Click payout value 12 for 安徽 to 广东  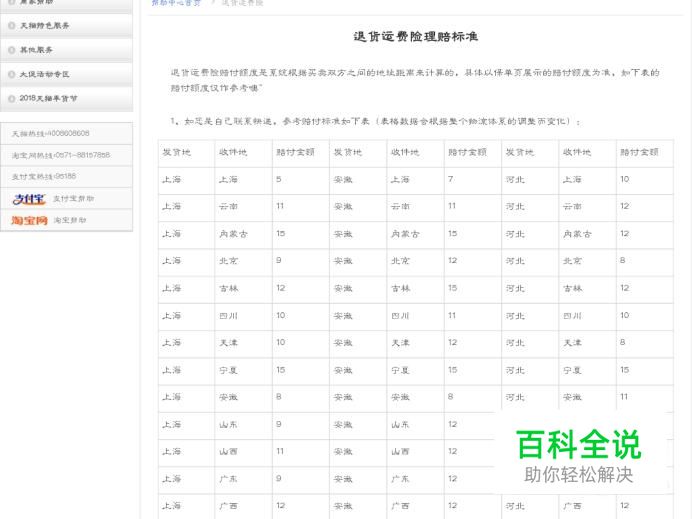(452, 478)
